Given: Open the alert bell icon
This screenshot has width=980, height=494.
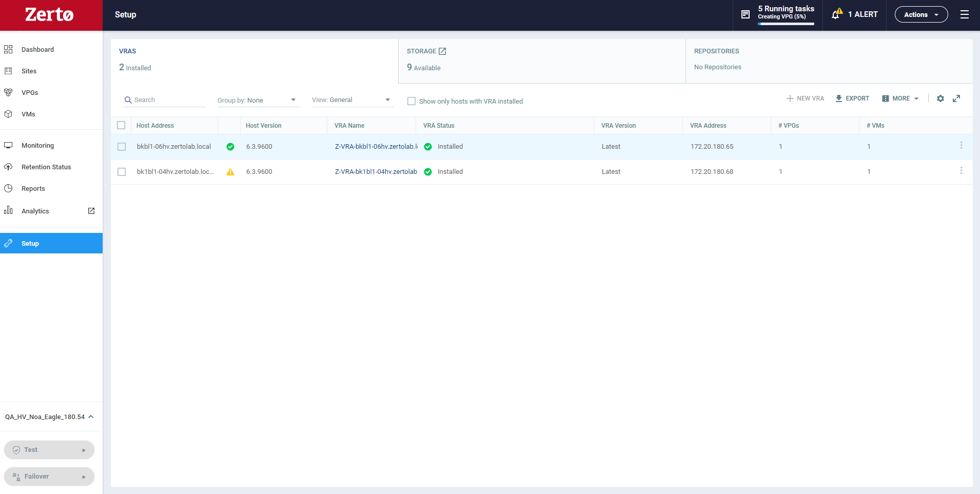Looking at the screenshot, I should pyautogui.click(x=837, y=14).
